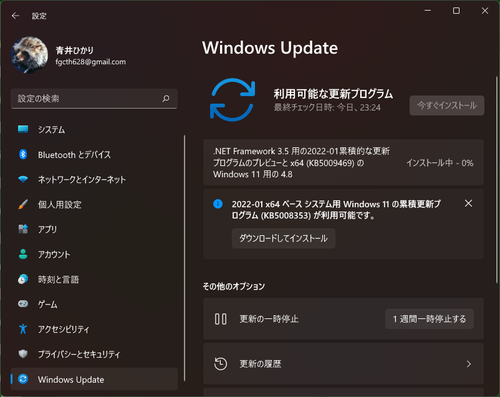Click the back arrow in Settings

point(15,16)
